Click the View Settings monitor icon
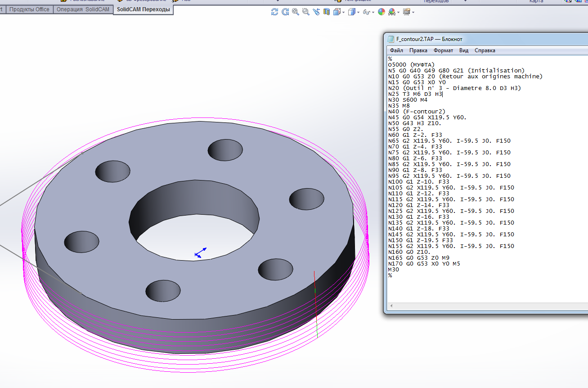The width and height of the screenshot is (588, 388). tap(407, 12)
